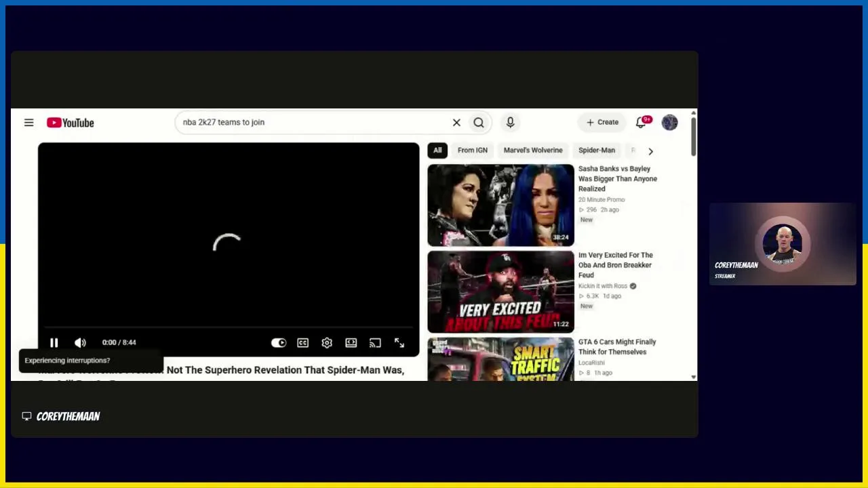
Task: Click the magnifying glass search button
Action: click(479, 123)
